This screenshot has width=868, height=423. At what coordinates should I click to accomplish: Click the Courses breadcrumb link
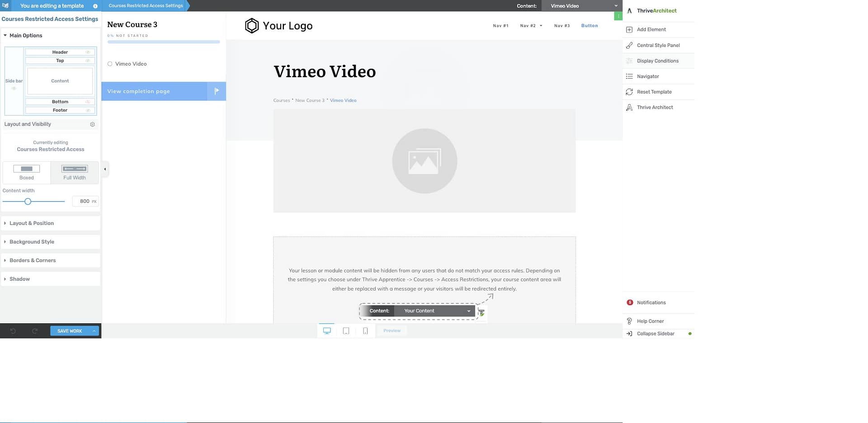[282, 100]
